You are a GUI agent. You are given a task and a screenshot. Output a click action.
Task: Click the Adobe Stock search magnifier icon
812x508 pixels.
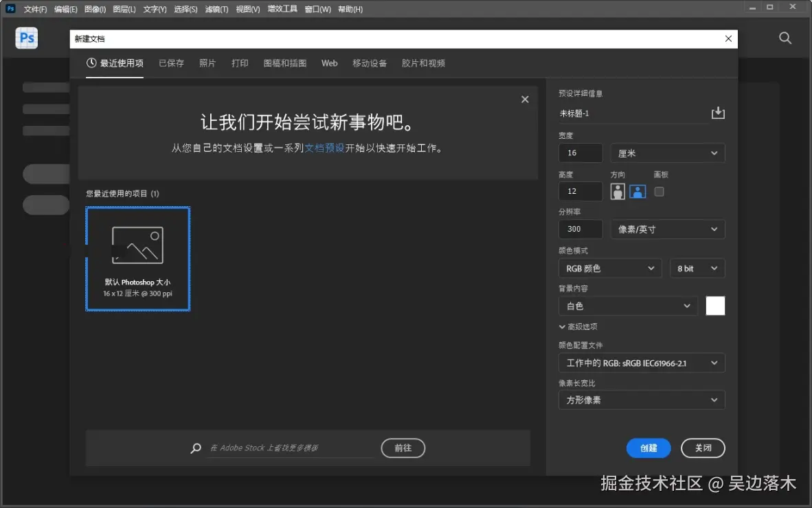tap(196, 448)
